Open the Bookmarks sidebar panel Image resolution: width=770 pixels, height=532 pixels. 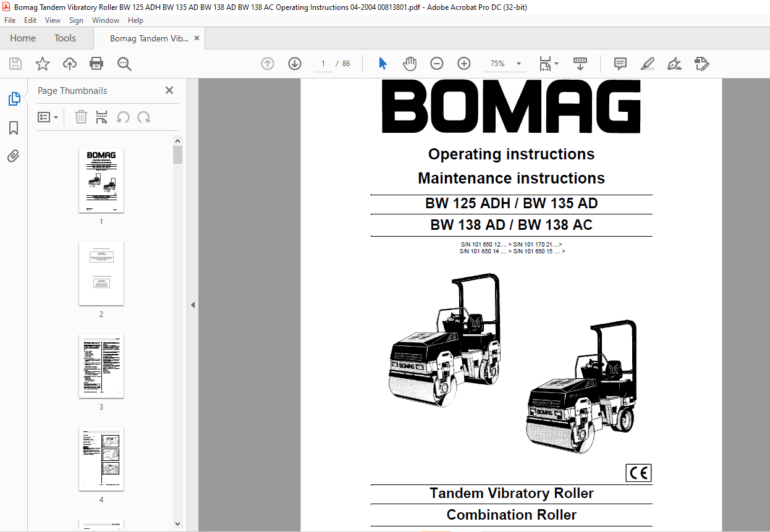14,128
